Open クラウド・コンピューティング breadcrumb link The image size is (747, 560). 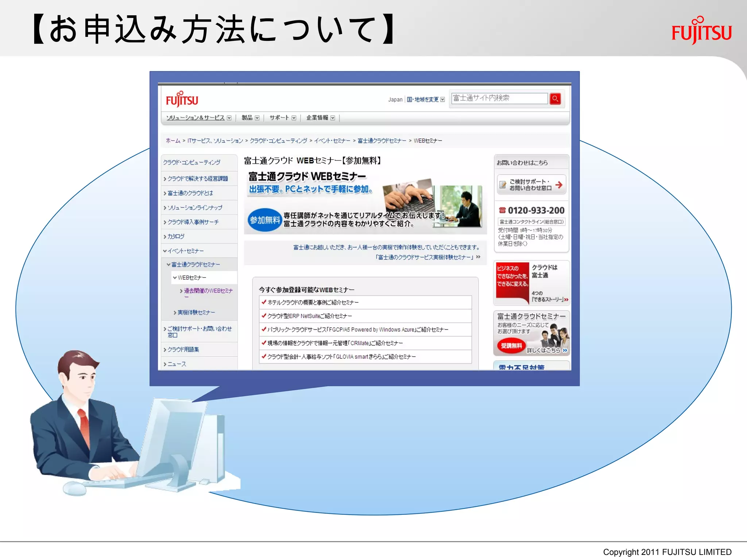[279, 141]
